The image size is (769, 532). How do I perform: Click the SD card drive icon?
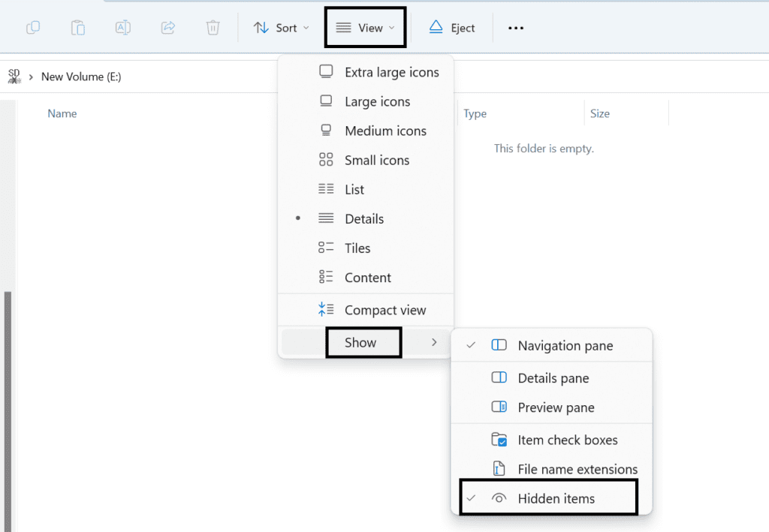14,77
